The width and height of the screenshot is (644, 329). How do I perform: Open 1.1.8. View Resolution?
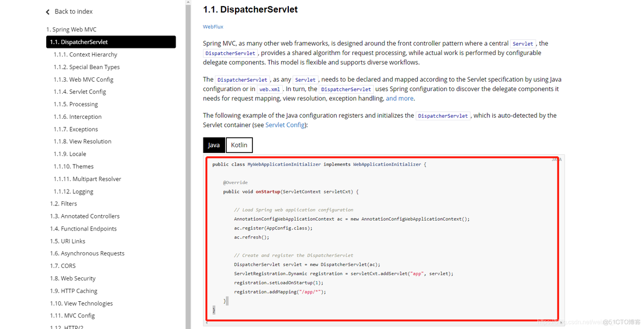click(82, 142)
